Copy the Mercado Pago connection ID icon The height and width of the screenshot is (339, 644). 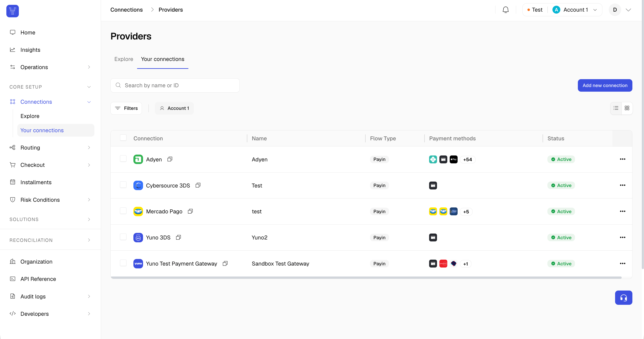(190, 211)
